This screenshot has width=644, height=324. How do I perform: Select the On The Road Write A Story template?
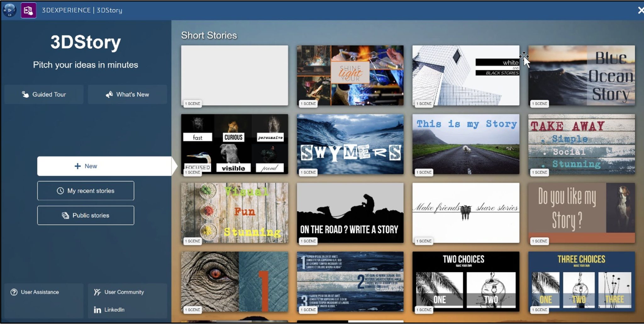(x=350, y=213)
